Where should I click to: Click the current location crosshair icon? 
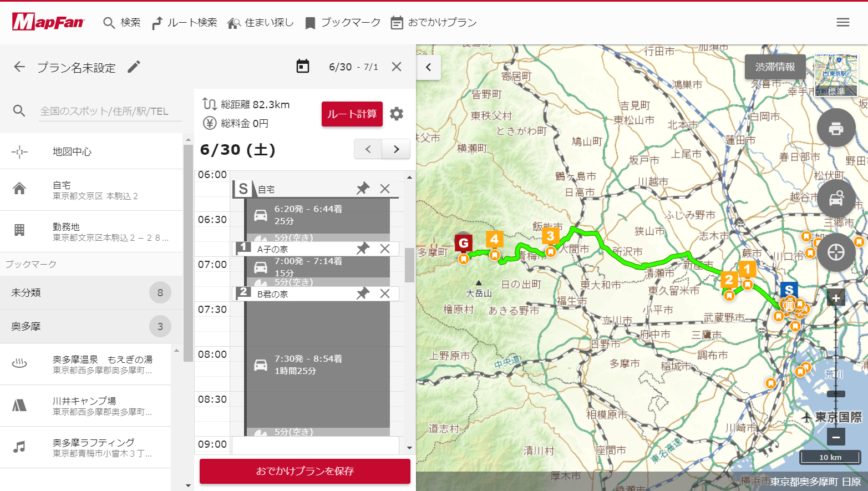tap(836, 252)
